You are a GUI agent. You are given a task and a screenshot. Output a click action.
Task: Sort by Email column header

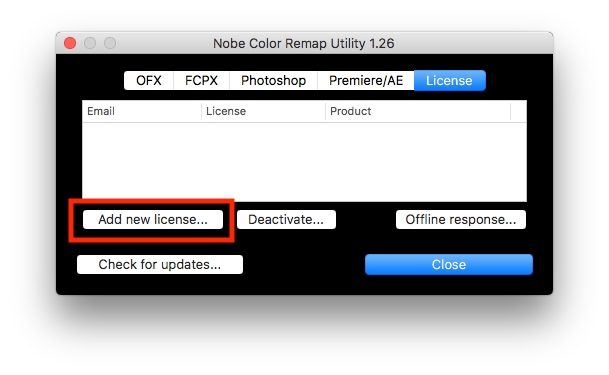click(x=142, y=111)
